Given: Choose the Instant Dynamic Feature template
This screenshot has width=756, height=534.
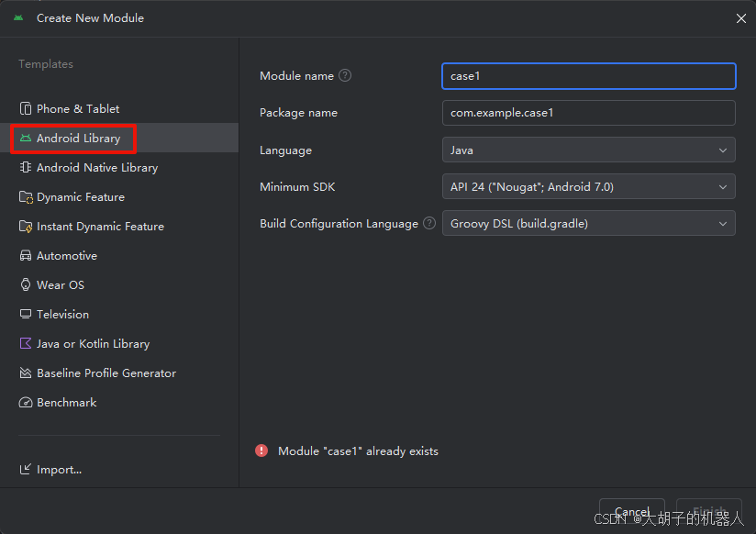Looking at the screenshot, I should (100, 227).
